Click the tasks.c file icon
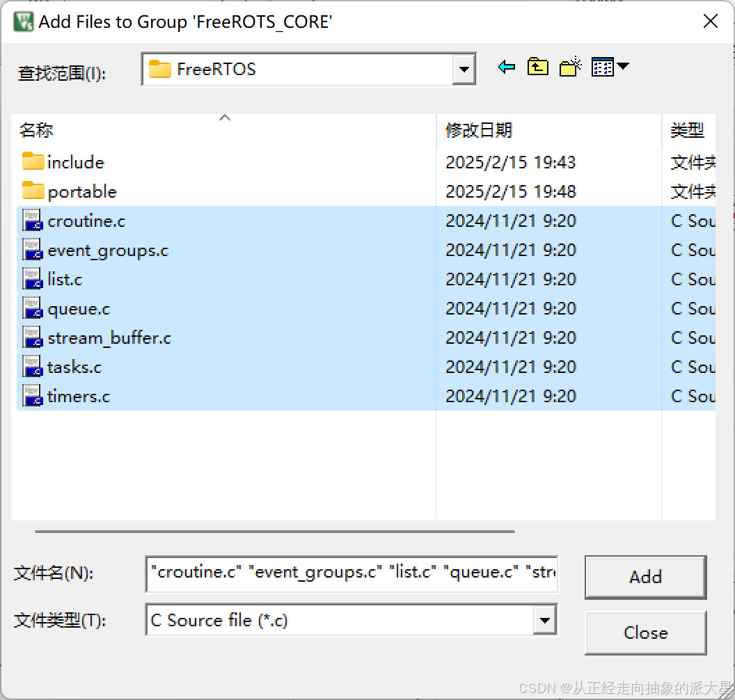The image size is (735, 700). click(x=33, y=367)
